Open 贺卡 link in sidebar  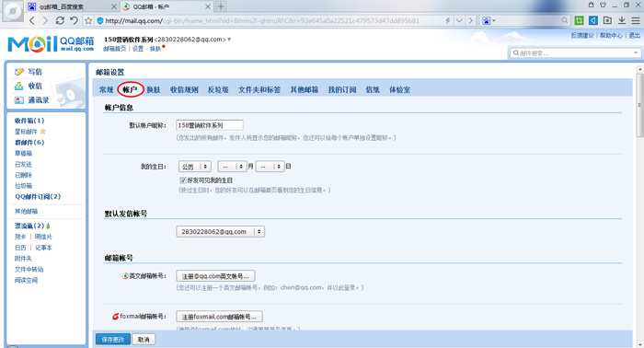click(20, 237)
